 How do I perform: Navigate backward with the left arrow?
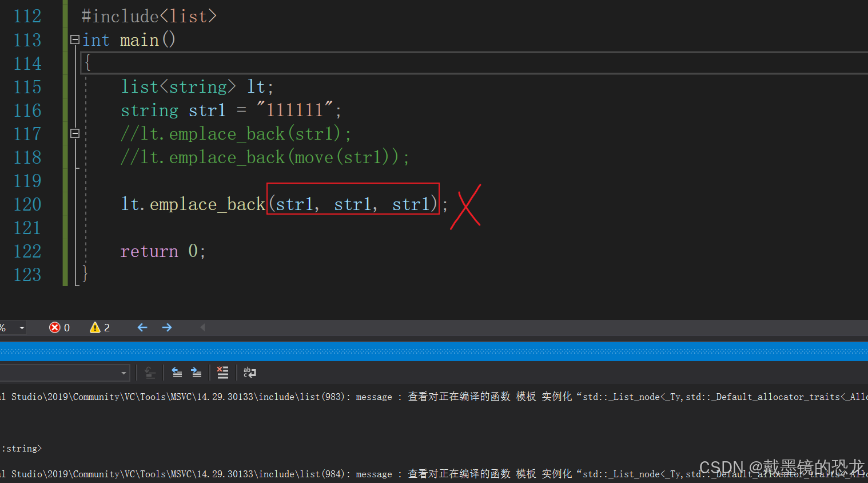(142, 327)
